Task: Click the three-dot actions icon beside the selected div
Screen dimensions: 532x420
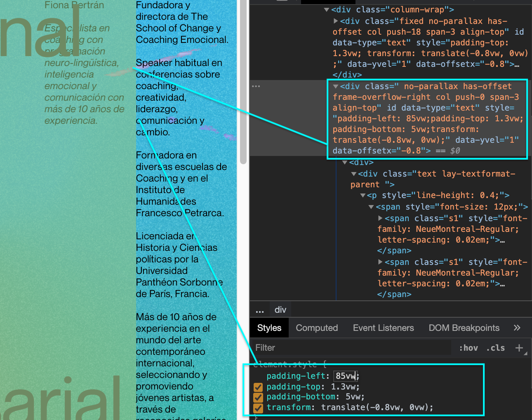Action: 256,86
